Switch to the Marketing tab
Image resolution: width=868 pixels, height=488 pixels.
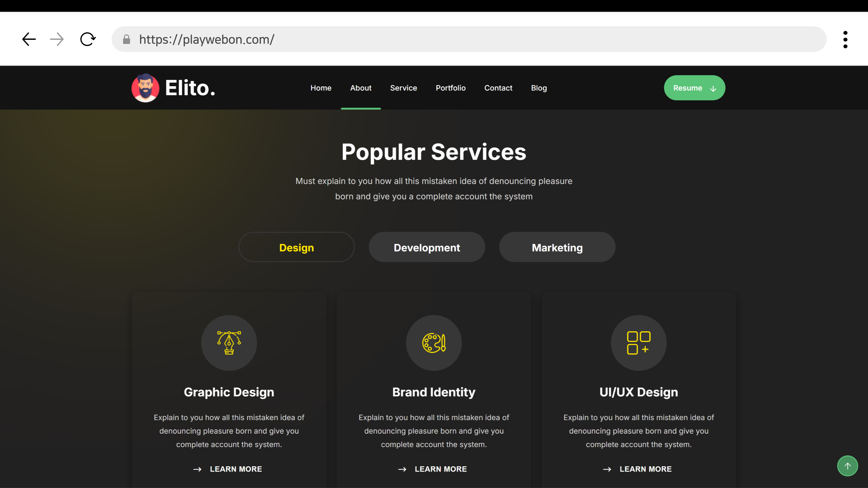coord(557,247)
